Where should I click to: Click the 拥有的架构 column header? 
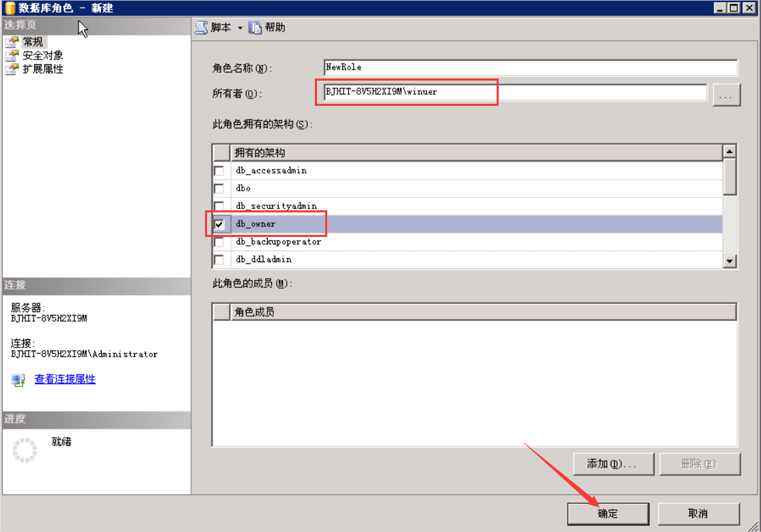coord(477,153)
